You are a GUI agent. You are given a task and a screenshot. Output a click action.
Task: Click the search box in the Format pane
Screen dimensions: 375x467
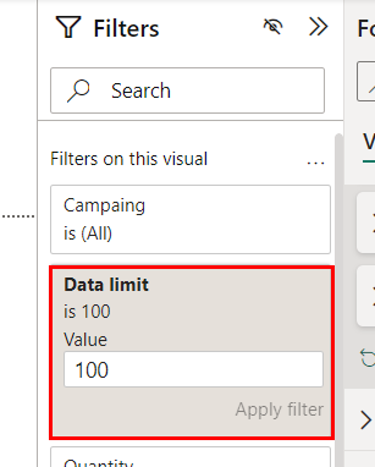point(366,81)
